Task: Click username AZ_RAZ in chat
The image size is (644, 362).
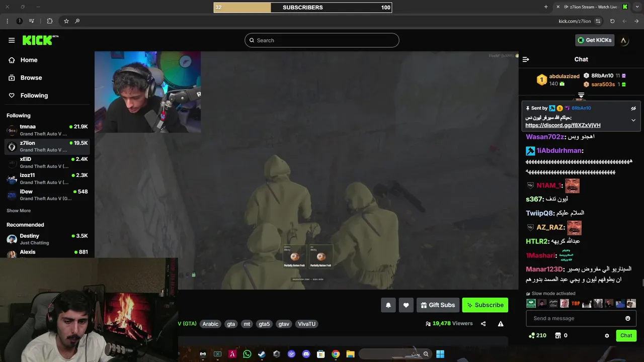Action: point(550,227)
